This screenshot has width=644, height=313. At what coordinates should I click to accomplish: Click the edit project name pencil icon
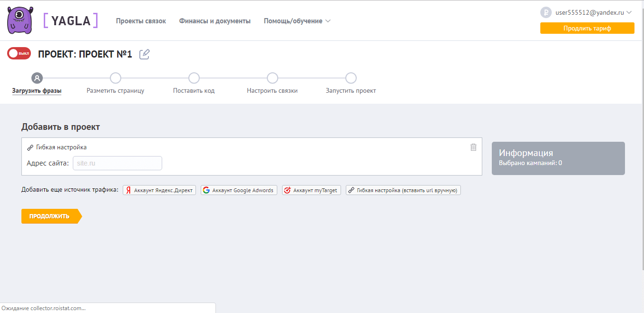144,54
